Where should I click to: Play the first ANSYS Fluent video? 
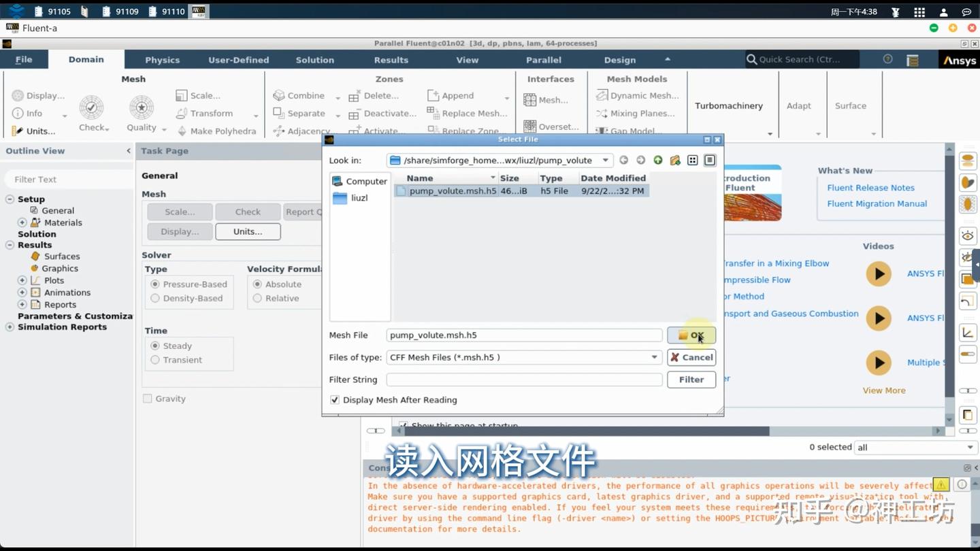879,274
